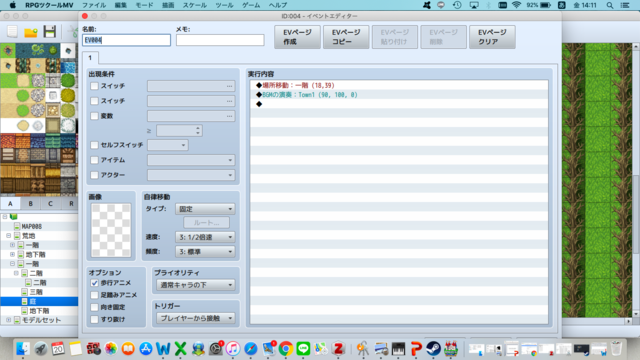
Task: Check the 向き固定 option
Action: click(x=94, y=307)
